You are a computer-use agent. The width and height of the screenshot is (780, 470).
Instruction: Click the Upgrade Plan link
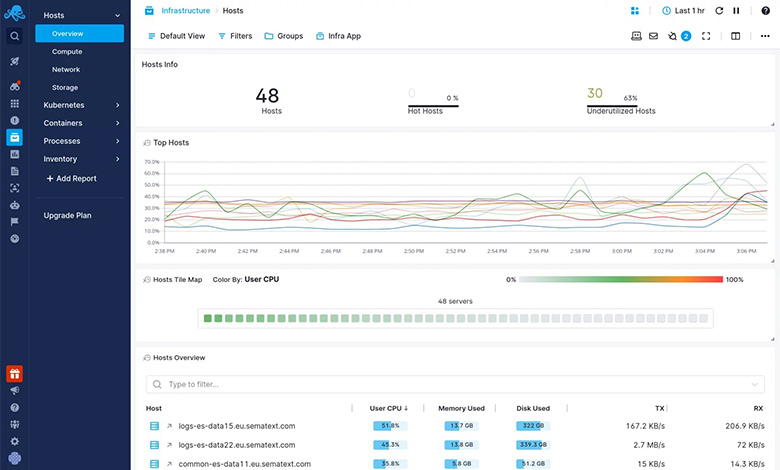coord(67,215)
